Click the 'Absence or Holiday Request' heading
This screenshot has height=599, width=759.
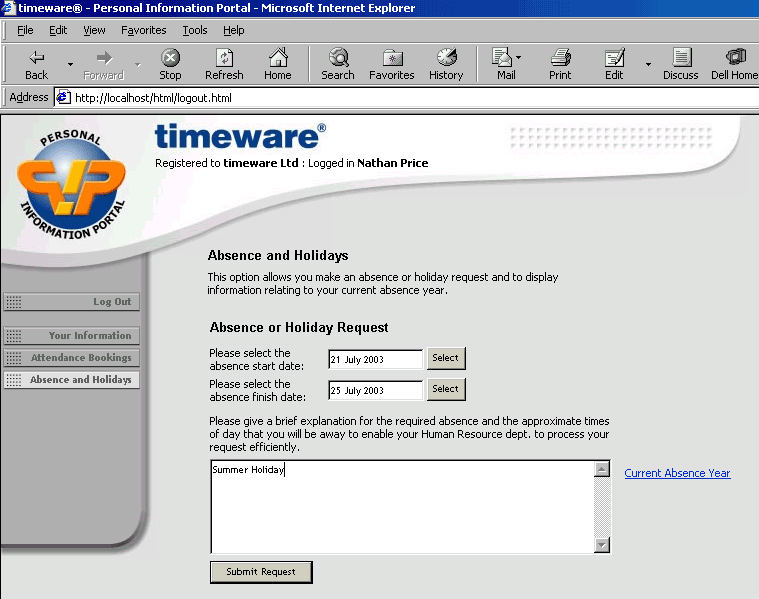click(x=299, y=328)
